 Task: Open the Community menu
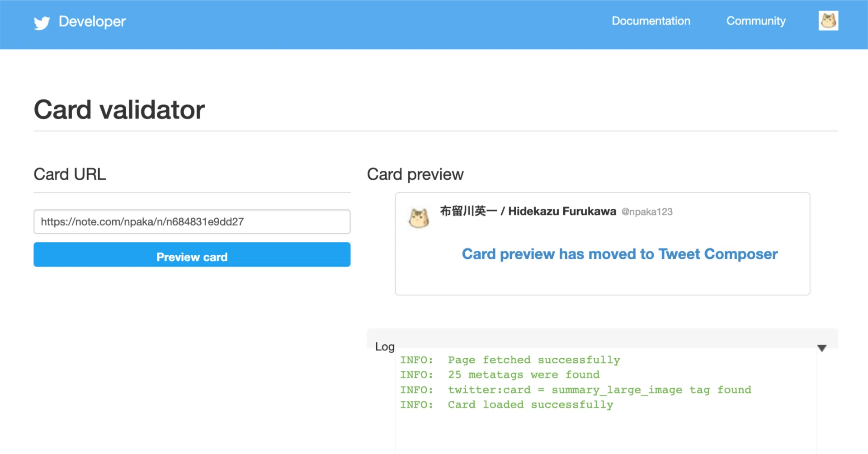click(756, 21)
